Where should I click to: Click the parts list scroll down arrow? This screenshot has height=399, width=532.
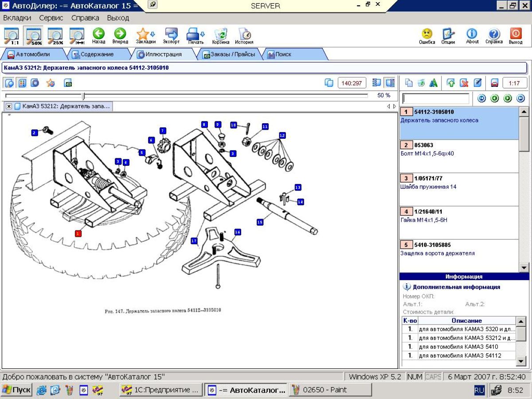pyautogui.click(x=524, y=267)
